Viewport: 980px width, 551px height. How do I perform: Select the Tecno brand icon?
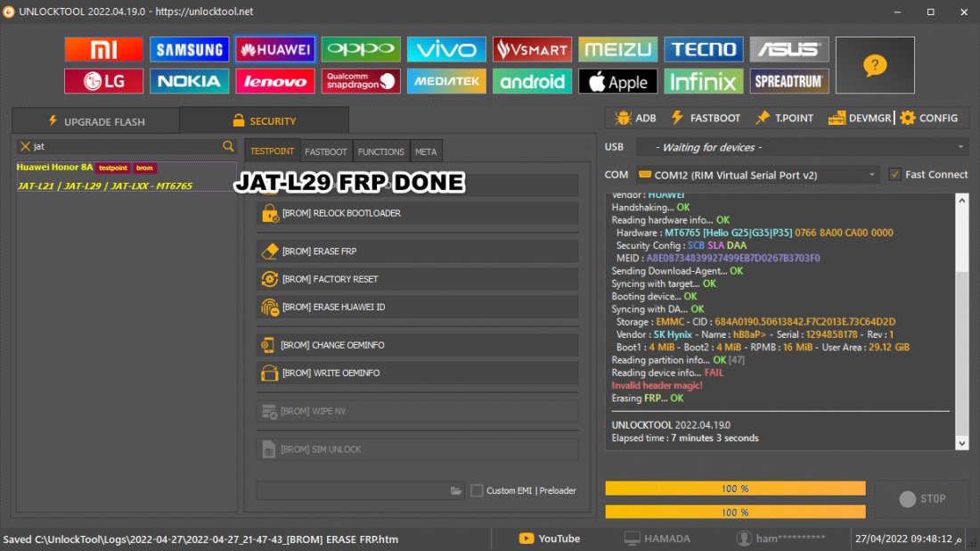703,49
